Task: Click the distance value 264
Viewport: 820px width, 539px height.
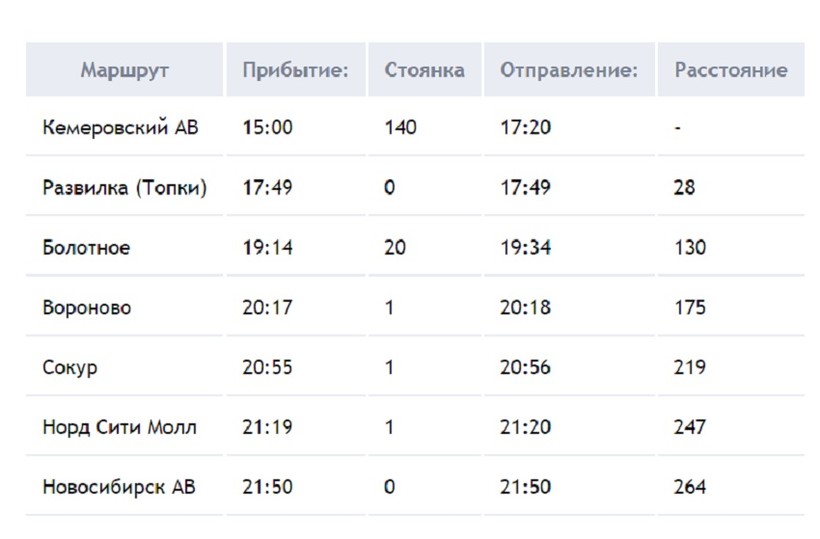Action: click(690, 488)
